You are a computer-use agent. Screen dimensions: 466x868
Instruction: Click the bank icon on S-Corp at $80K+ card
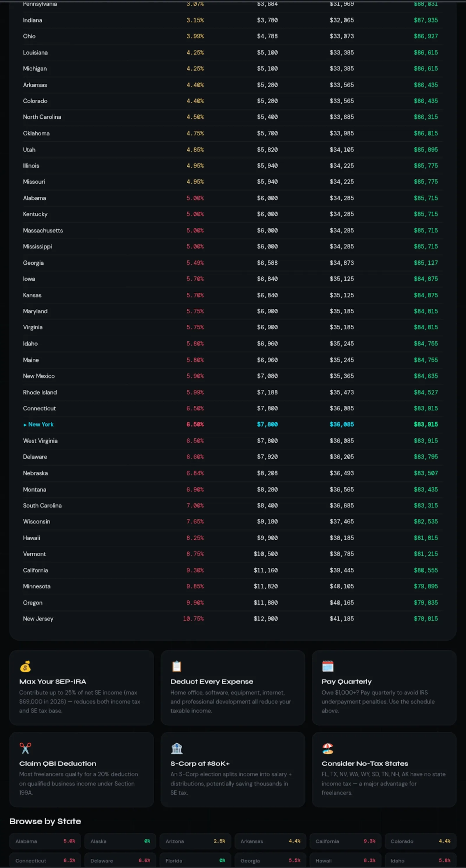coord(176,748)
